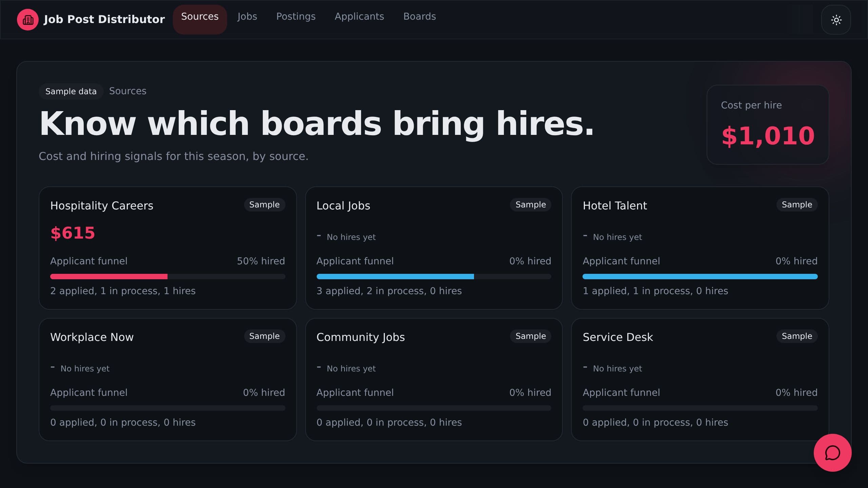Click "2 applied, 1 in process, 1 hires"
The width and height of the screenshot is (868, 488).
(123, 291)
